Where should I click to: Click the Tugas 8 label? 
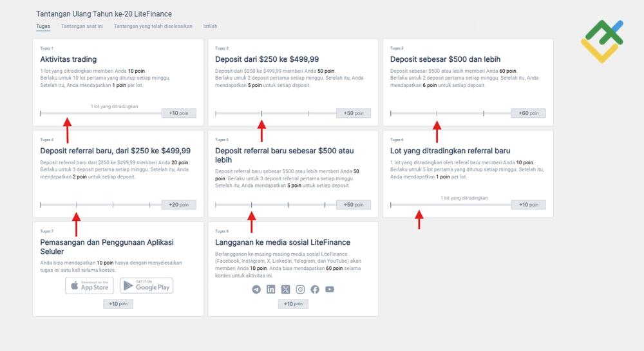(222, 232)
